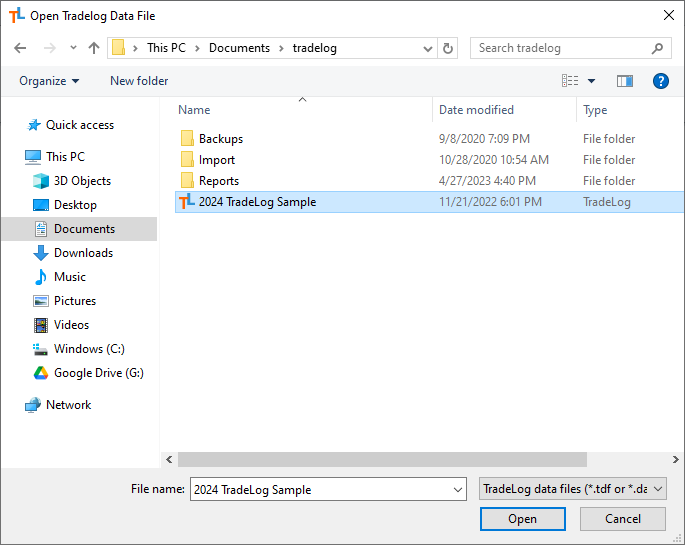The width and height of the screenshot is (685, 545).
Task: Click the Cancel button
Action: tap(623, 519)
